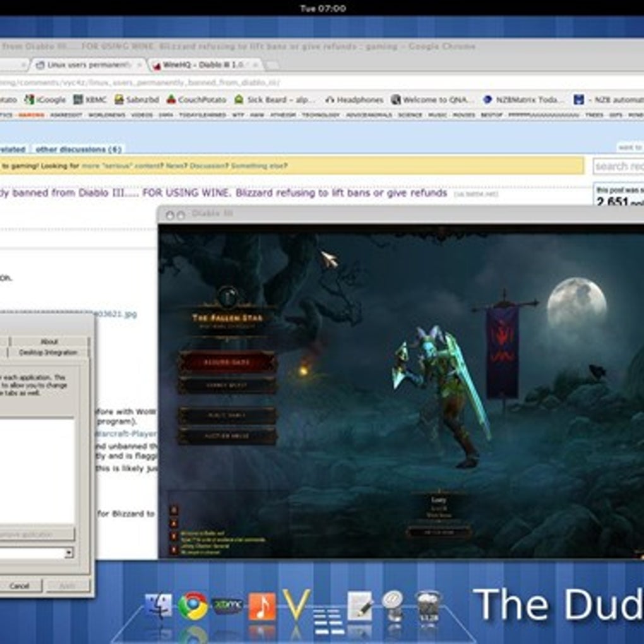Click the Resume Game button
Screen dimensions: 644x644
point(227,362)
